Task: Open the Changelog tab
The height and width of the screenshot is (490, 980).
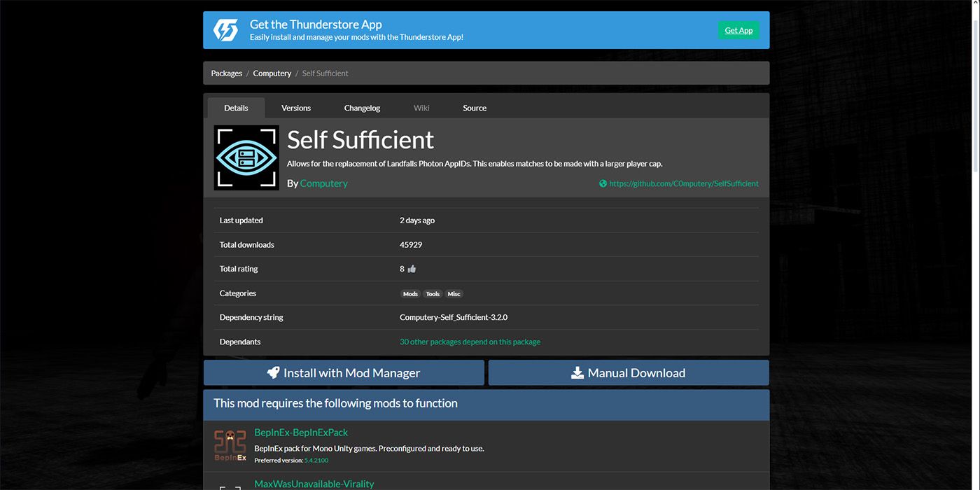Action: [x=362, y=108]
